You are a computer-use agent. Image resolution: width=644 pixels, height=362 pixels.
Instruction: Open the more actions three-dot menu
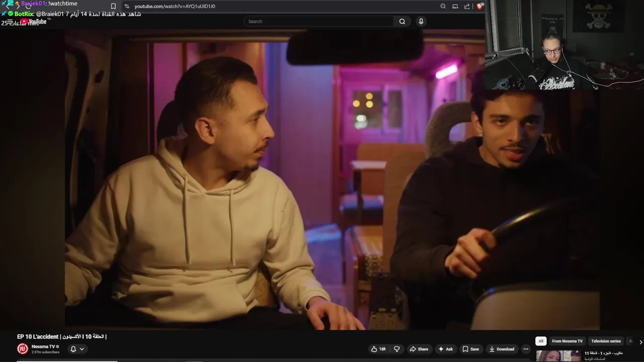click(526, 349)
